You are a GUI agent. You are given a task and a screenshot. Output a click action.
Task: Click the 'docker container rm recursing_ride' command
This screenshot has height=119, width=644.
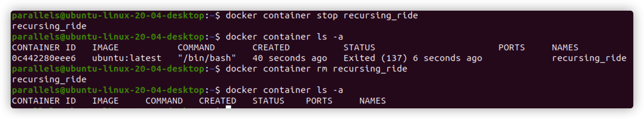[316, 69]
